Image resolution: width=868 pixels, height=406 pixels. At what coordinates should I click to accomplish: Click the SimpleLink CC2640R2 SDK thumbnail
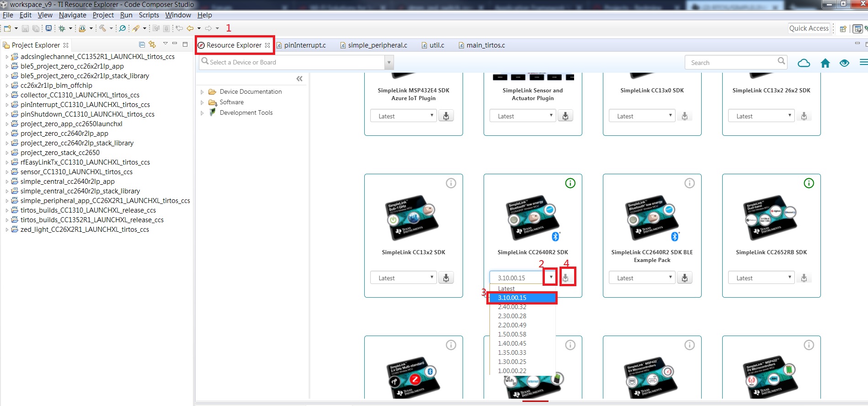[533, 219]
